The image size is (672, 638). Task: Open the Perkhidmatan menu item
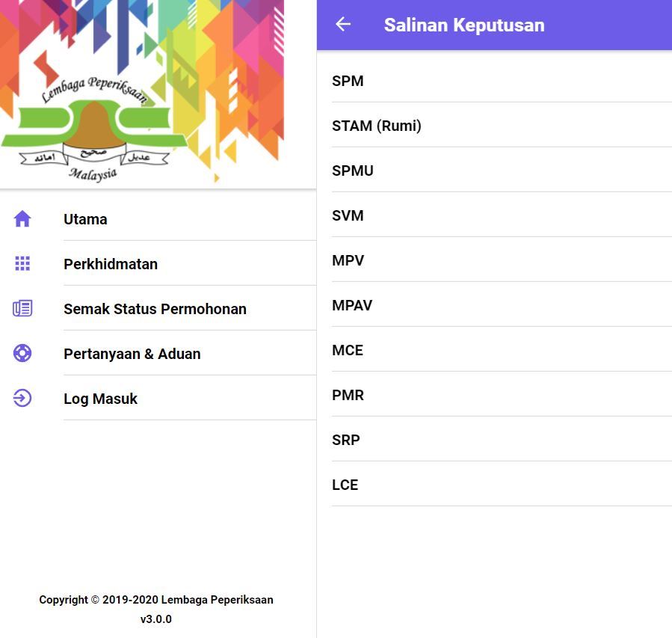[111, 264]
